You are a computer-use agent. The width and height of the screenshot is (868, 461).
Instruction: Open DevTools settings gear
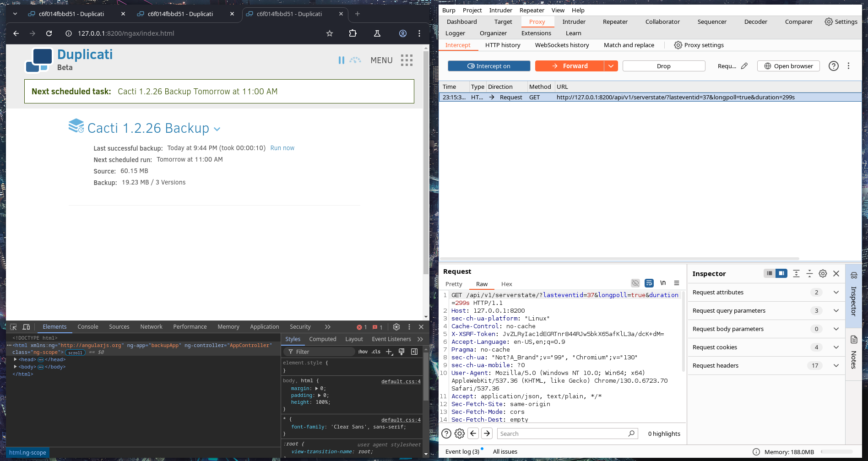point(396,327)
